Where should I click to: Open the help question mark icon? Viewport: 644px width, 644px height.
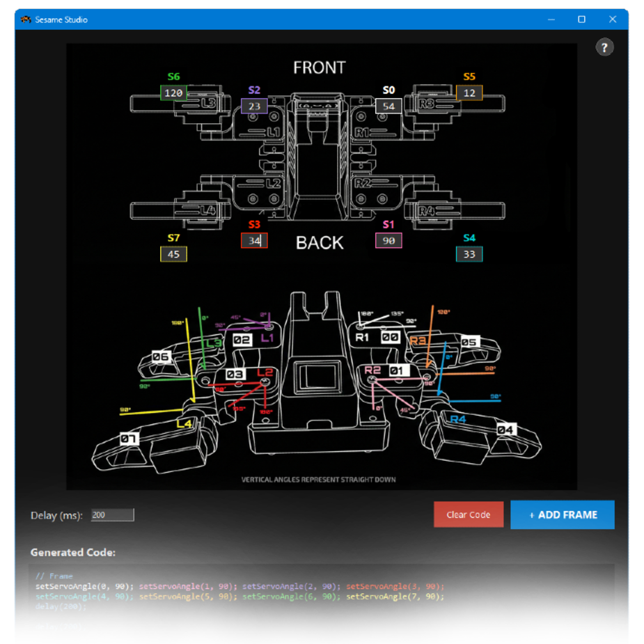(x=604, y=47)
